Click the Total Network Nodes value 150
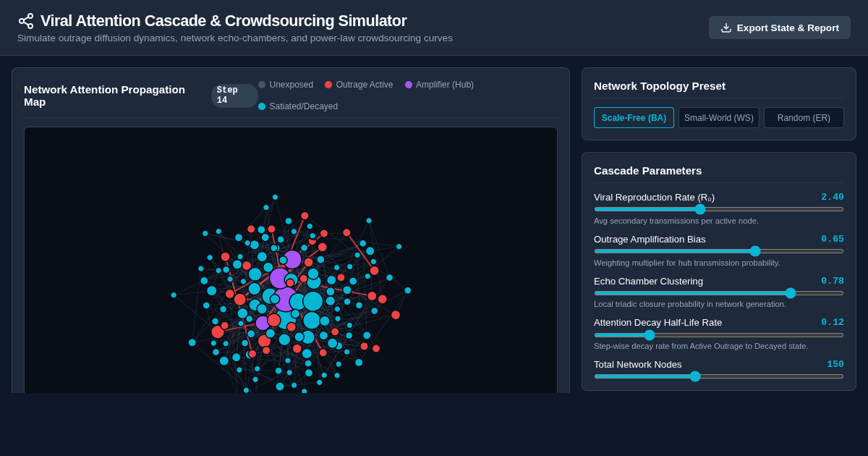Screen dimensions: 868x456 click(x=835, y=365)
